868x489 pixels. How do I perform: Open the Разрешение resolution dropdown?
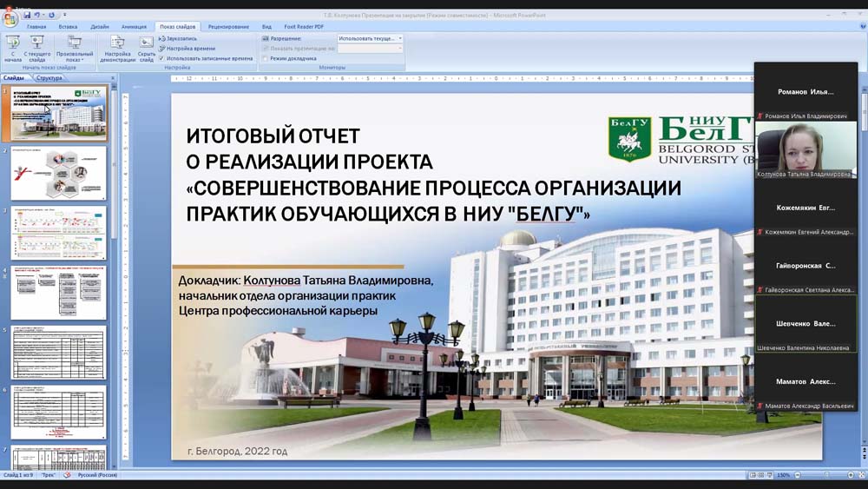[371, 39]
